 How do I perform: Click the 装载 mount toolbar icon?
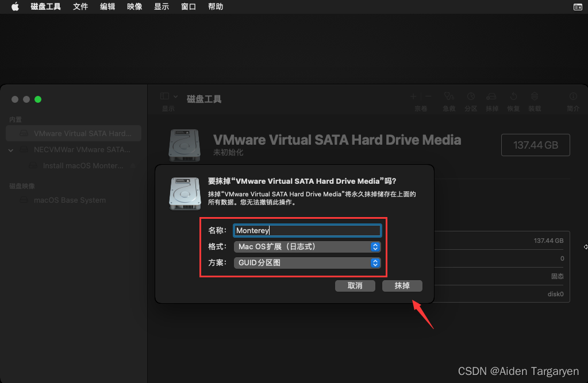click(x=535, y=96)
